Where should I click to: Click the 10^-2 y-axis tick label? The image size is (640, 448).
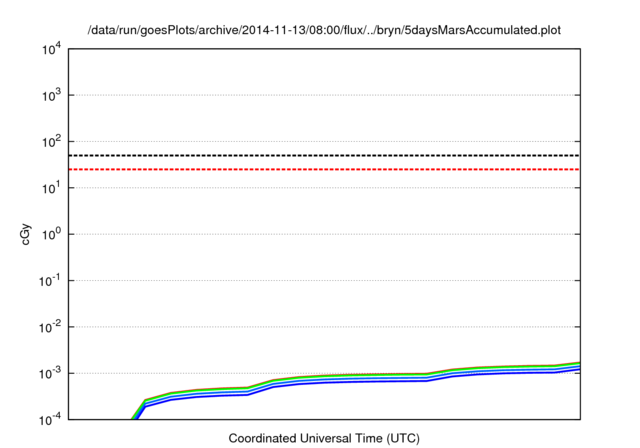pos(50,328)
